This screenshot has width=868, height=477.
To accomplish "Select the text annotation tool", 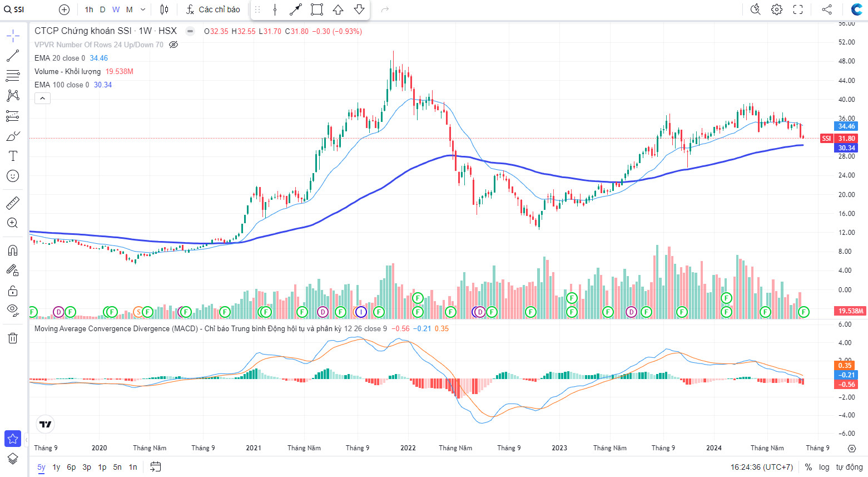I will pyautogui.click(x=13, y=156).
